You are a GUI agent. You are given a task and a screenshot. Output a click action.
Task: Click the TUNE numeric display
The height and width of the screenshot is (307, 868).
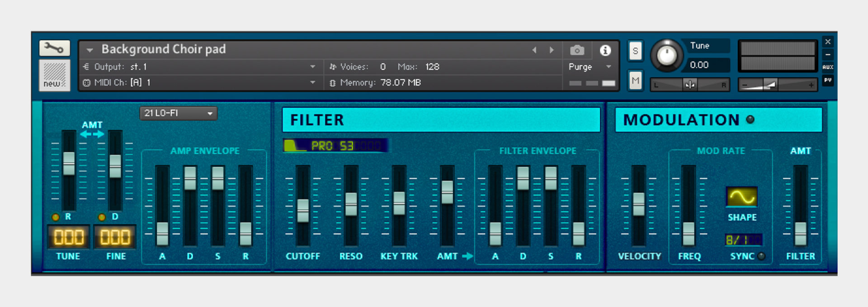click(x=69, y=237)
